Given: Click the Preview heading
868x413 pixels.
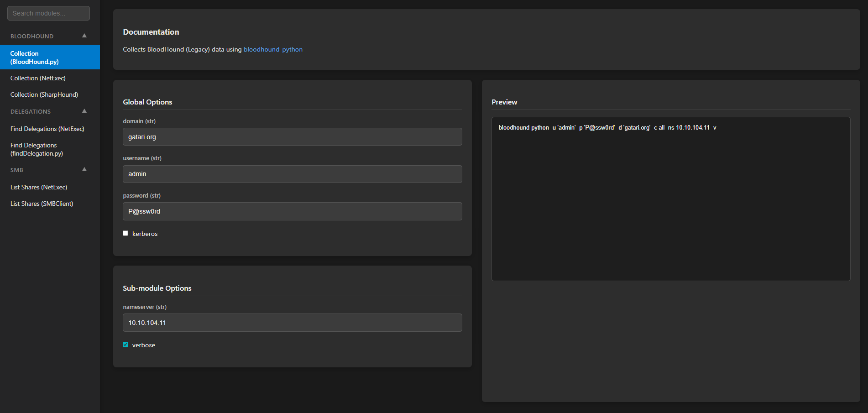Looking at the screenshot, I should tap(504, 102).
